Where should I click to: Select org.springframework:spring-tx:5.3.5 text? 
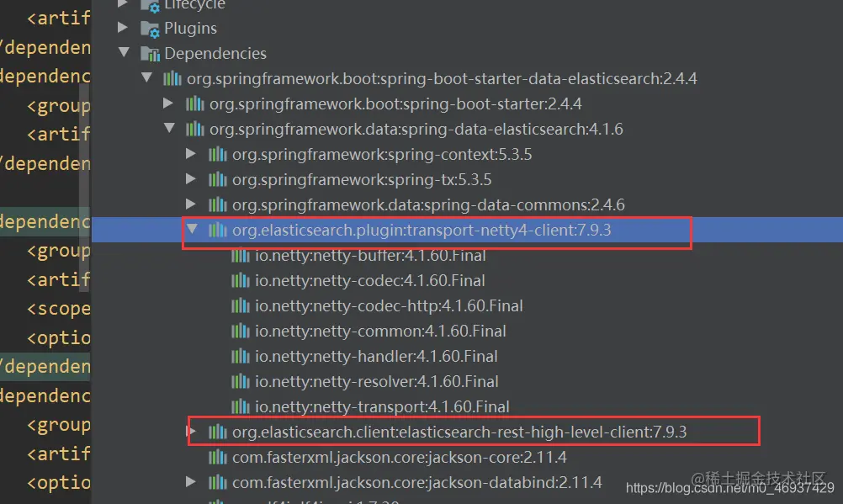click(361, 180)
